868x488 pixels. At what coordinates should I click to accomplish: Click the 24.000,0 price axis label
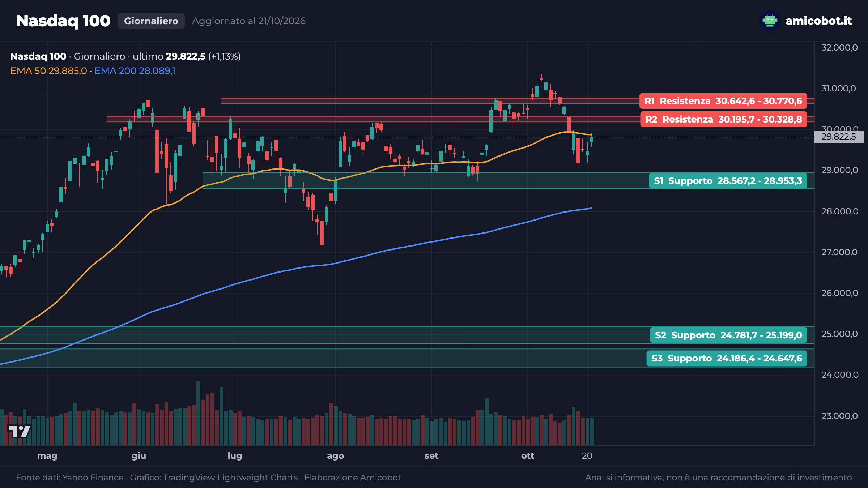pos(839,375)
